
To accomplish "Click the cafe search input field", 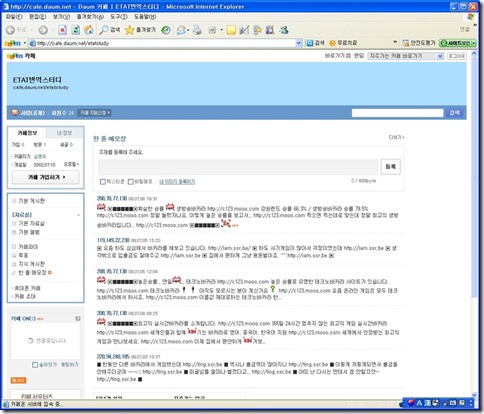I will pos(397,113).
